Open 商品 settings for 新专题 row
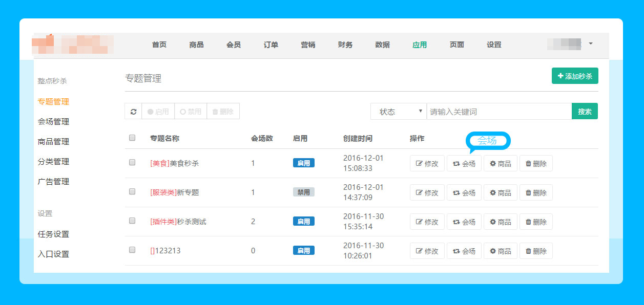Image resolution: width=644 pixels, height=305 pixels. (501, 193)
